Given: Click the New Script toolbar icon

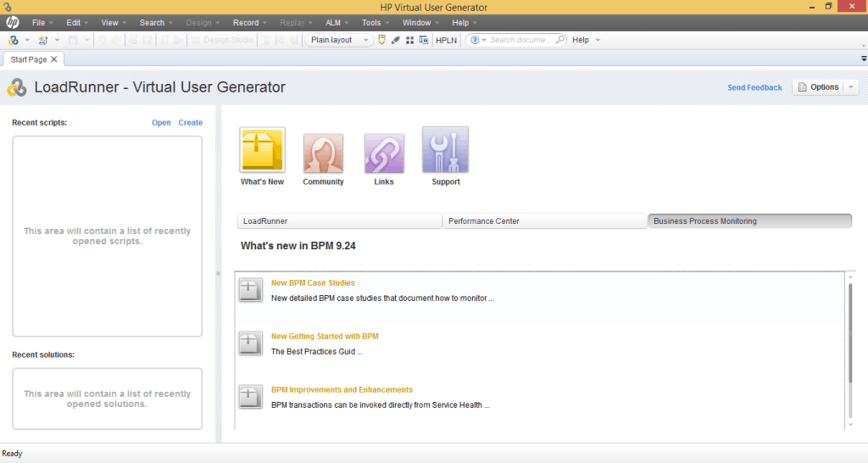Looking at the screenshot, I should click(x=14, y=40).
